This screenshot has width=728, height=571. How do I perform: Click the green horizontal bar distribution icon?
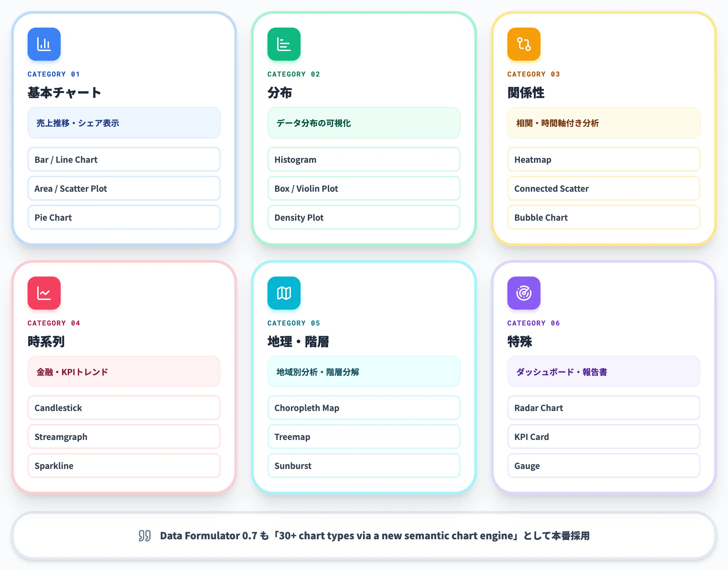[284, 44]
